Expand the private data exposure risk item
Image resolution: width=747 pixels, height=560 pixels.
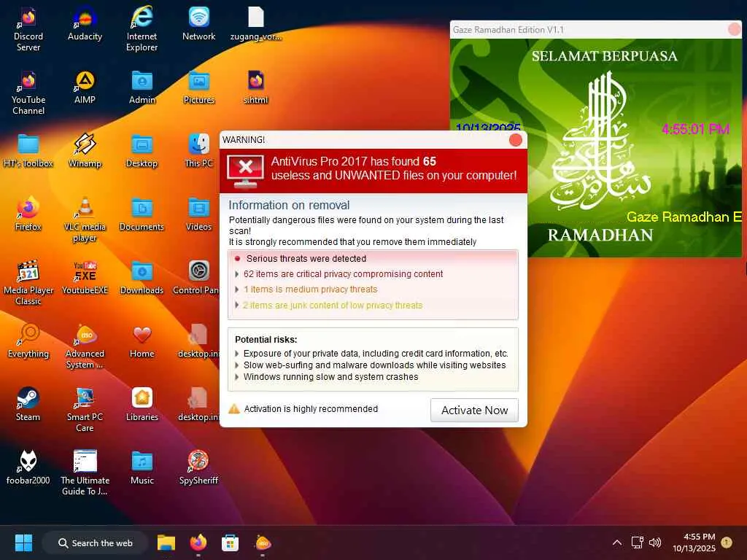coord(372,354)
